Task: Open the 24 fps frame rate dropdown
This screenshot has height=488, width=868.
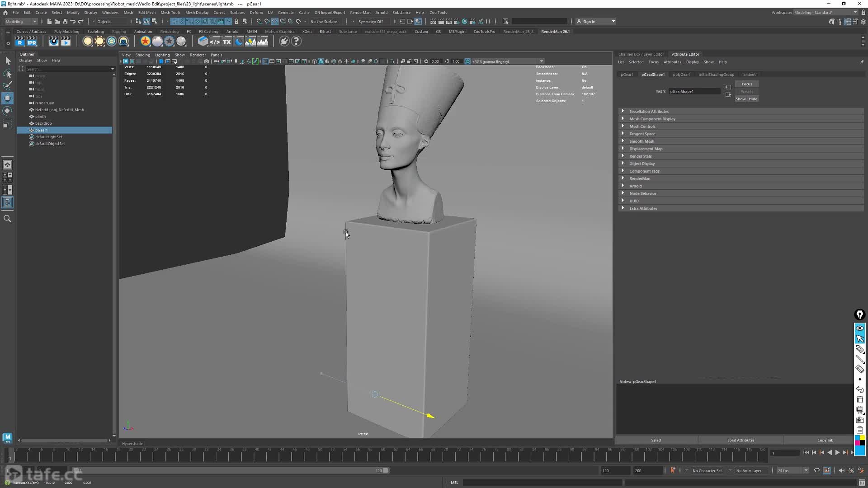Action: (792, 470)
